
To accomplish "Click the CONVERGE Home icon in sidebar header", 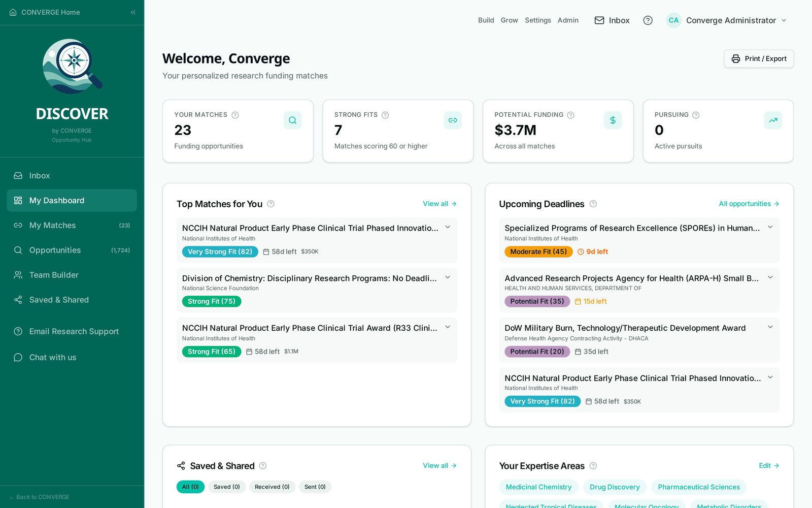I will click(x=13, y=12).
